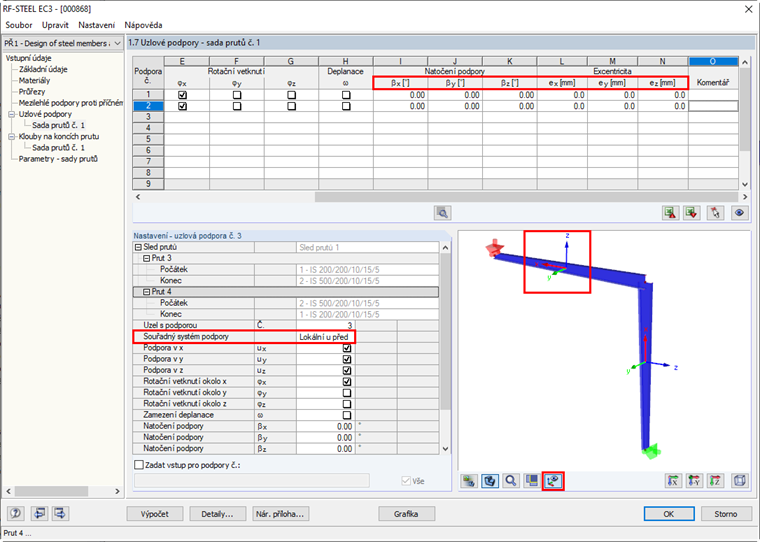Screen dimensions: 760x542
Task: Select row header 3 in the supports table
Action: (x=148, y=117)
